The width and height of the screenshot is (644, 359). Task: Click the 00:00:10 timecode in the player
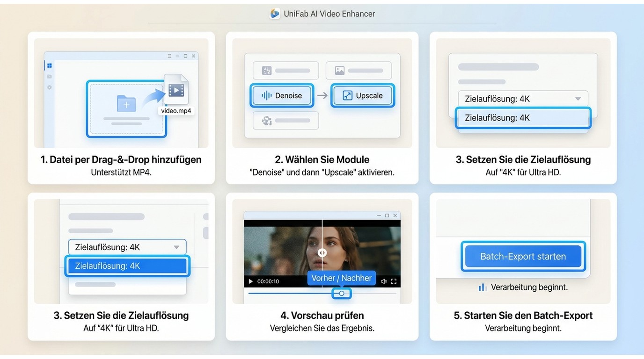click(x=268, y=281)
